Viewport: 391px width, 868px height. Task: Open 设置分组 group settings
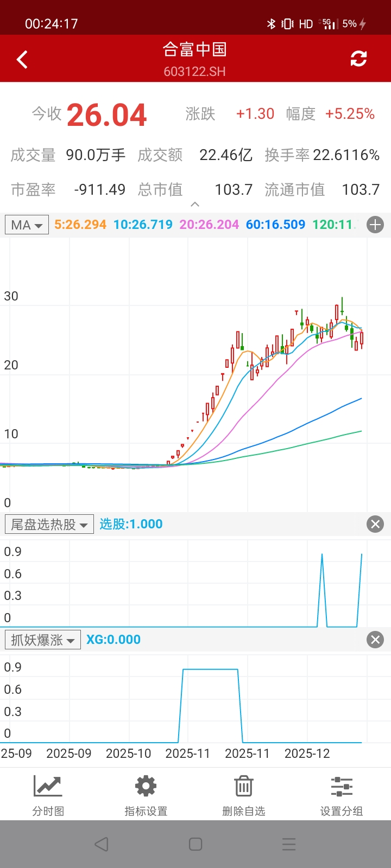pos(341,795)
